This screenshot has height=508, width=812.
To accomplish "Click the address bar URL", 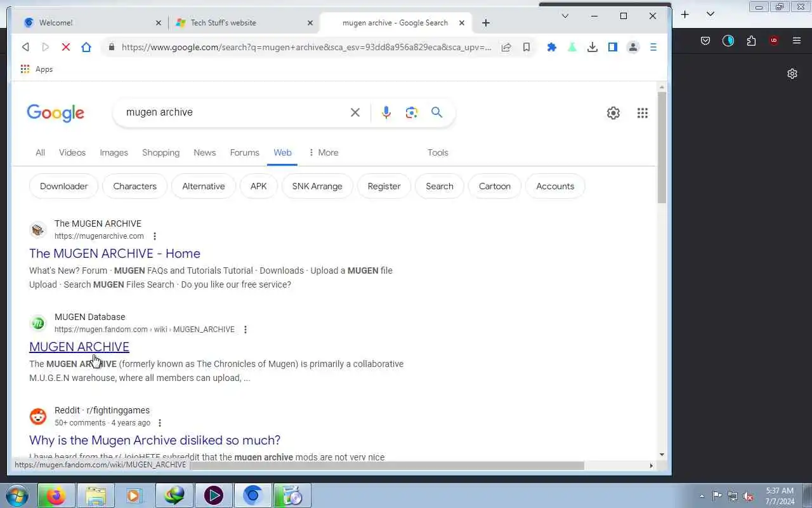I will tap(306, 47).
